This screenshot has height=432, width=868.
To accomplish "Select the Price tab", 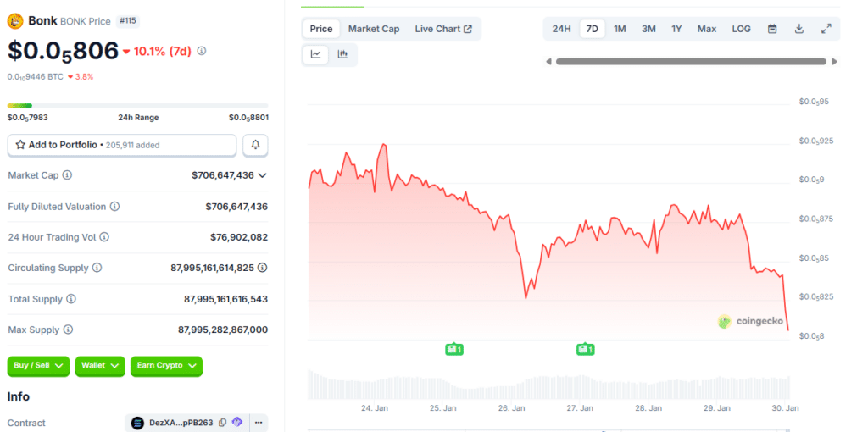I will click(x=321, y=29).
